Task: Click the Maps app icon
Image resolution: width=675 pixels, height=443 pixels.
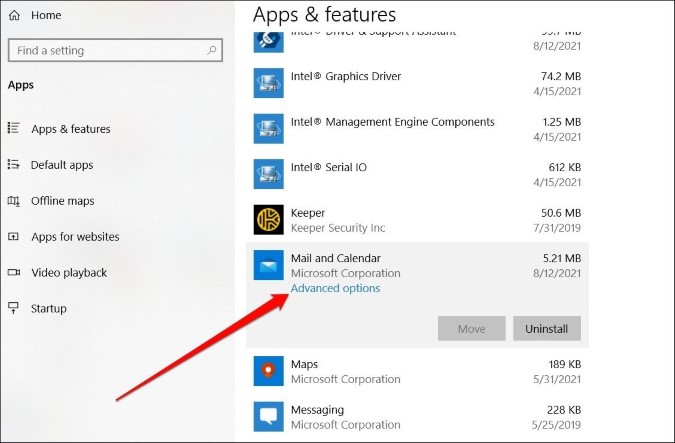Action: [x=268, y=371]
